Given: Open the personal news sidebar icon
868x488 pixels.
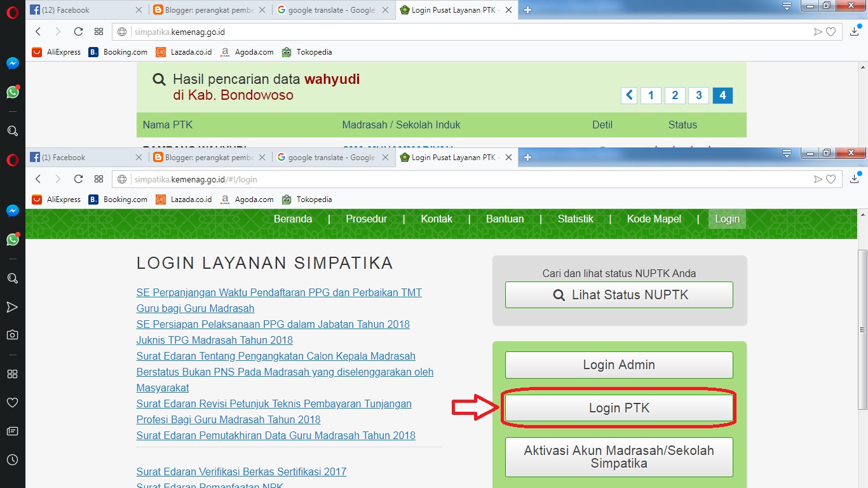Looking at the screenshot, I should pyautogui.click(x=13, y=431).
